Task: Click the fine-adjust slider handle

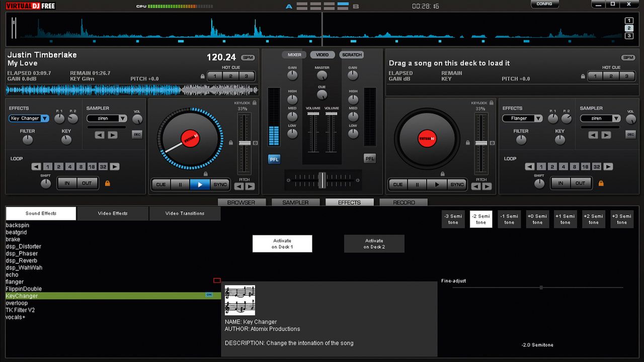Action: 541,288
